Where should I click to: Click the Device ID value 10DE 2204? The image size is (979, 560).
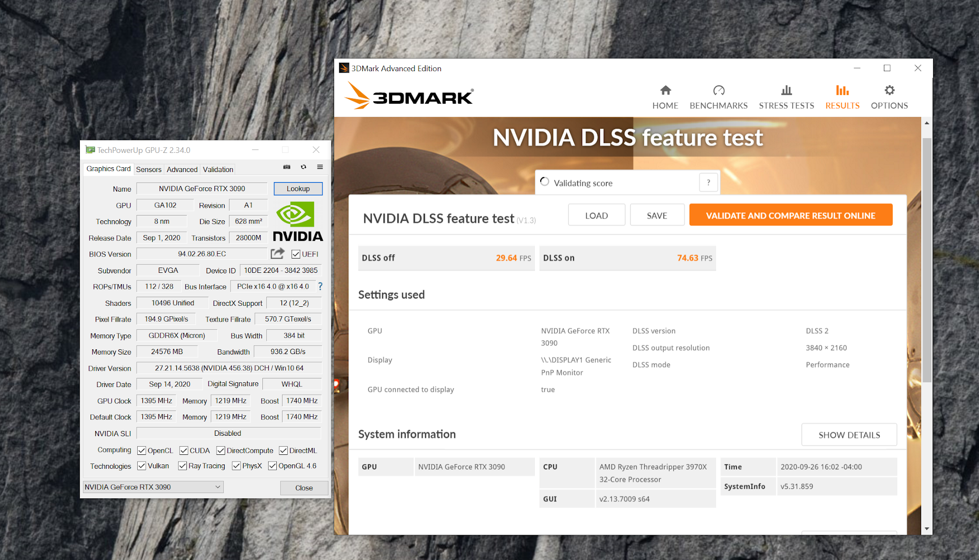click(x=281, y=270)
